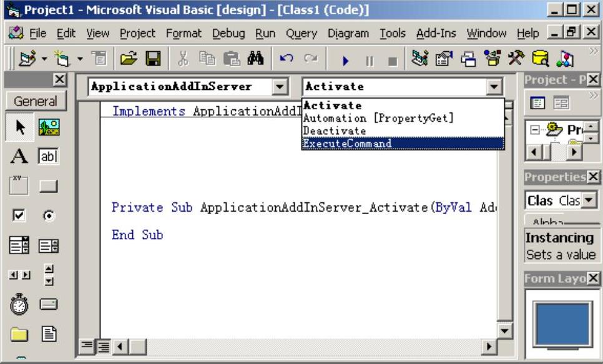Select the DirListBox folder control

coord(19,335)
